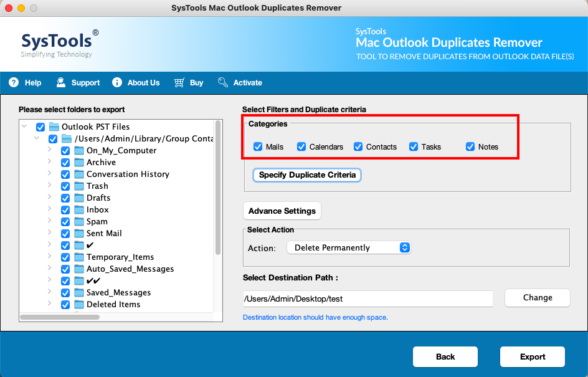Click the About Us info icon
This screenshot has height=377, width=588.
(117, 82)
